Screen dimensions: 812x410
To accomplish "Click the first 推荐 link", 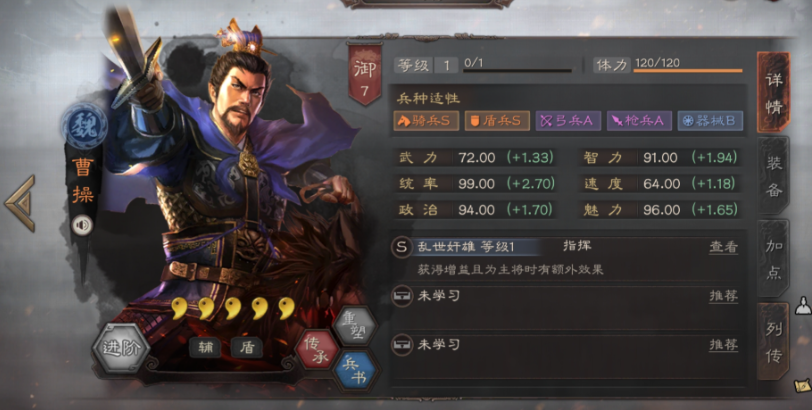I will coord(723,296).
